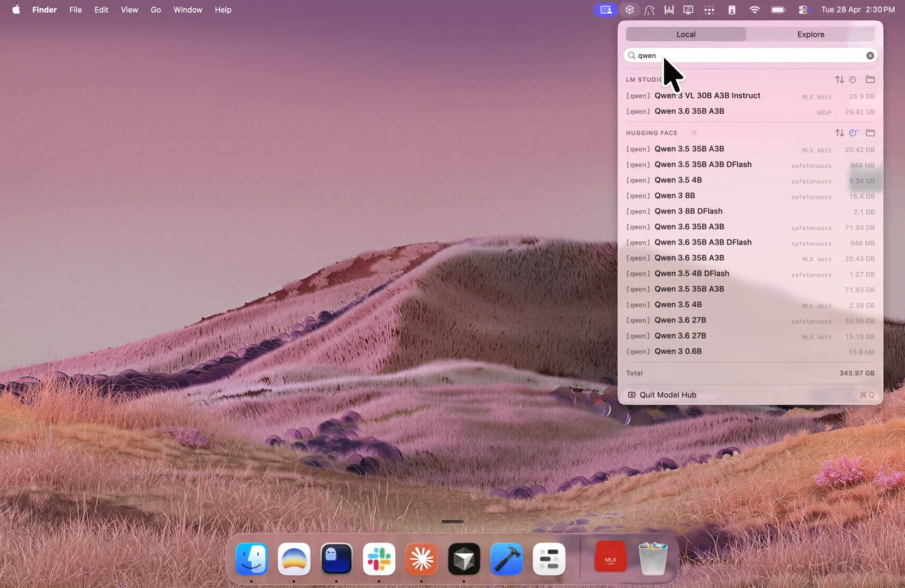Image resolution: width=905 pixels, height=588 pixels.
Task: Select the Qwen 3.5 35B A3B DFlash model
Action: [x=702, y=164]
